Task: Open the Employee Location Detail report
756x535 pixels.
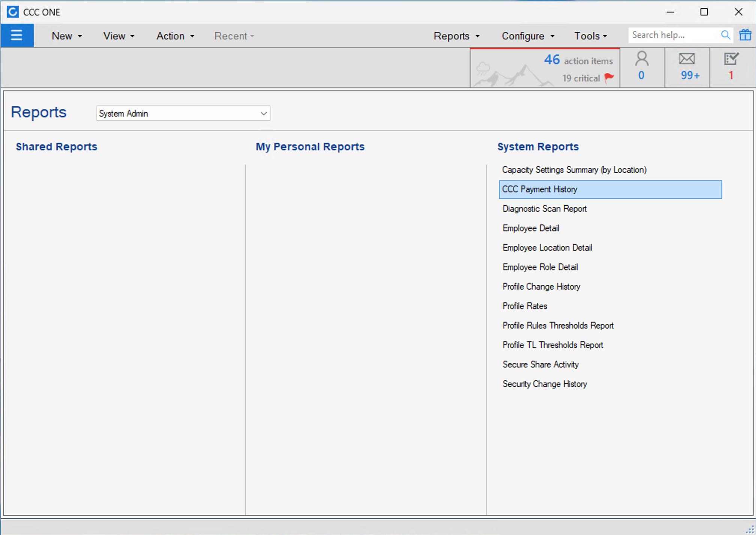Action: click(547, 248)
